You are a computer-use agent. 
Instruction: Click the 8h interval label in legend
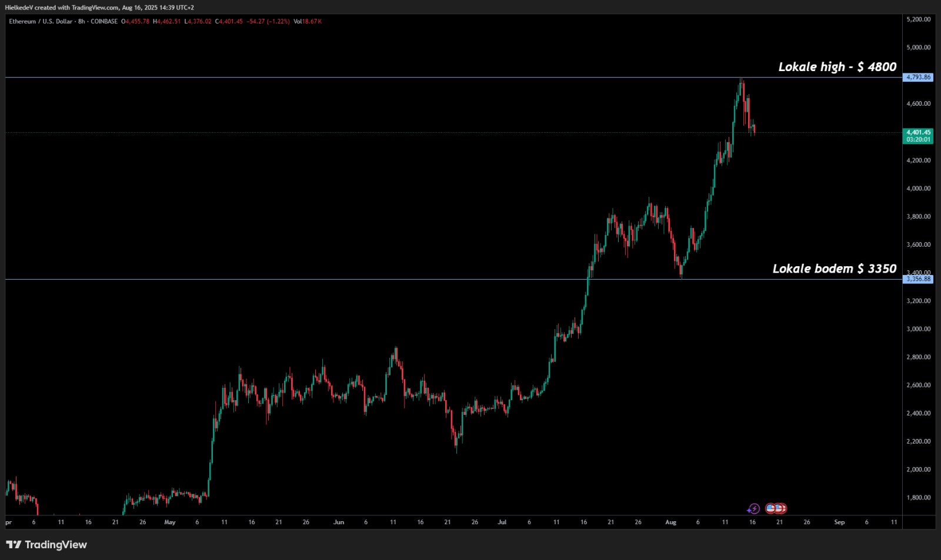pos(82,22)
